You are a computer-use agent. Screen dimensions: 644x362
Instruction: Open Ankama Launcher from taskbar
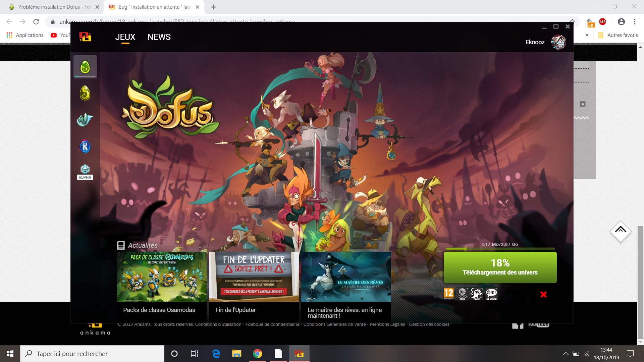[x=299, y=354]
